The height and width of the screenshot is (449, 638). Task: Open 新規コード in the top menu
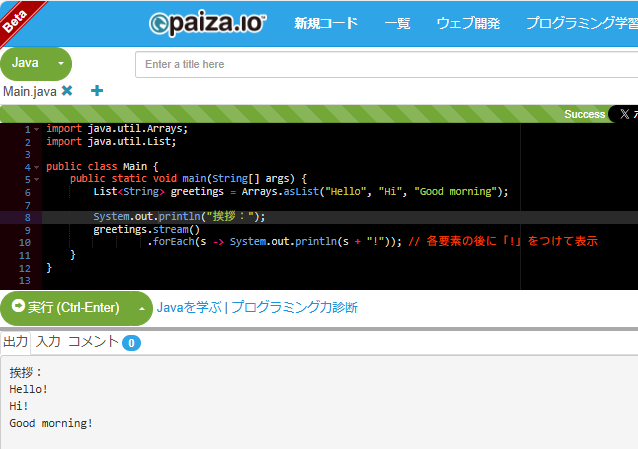[325, 24]
